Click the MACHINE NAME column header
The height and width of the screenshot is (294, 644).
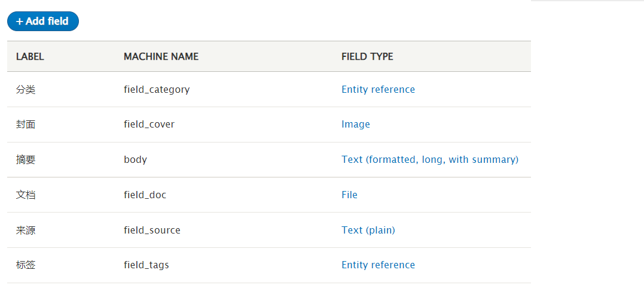[x=161, y=57]
